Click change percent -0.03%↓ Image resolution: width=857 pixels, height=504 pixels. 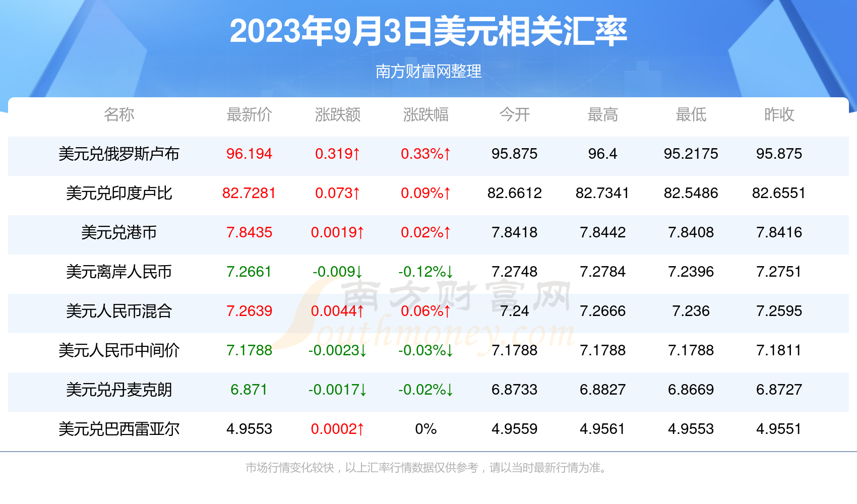(425, 350)
